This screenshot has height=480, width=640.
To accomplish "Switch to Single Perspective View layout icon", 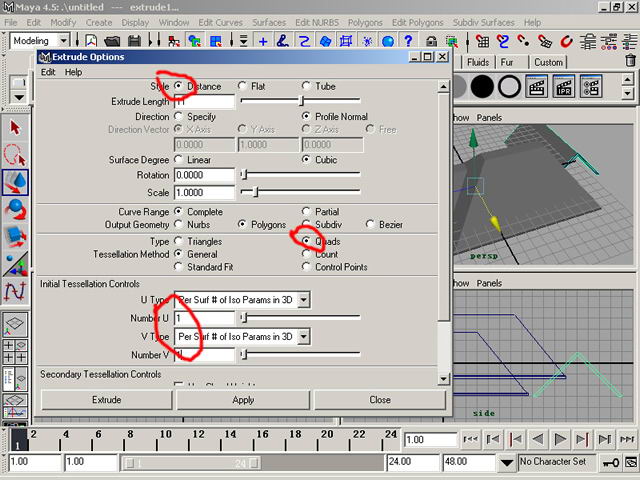I will point(15,324).
